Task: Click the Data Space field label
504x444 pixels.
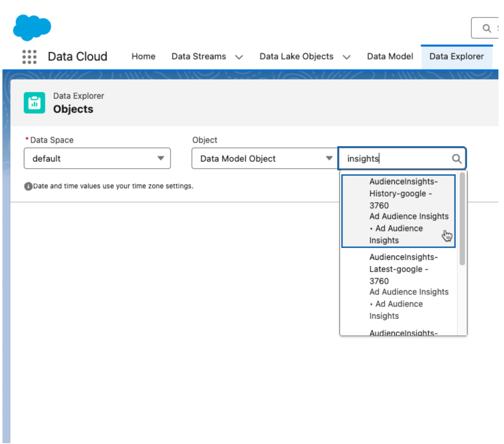Action: [52, 140]
